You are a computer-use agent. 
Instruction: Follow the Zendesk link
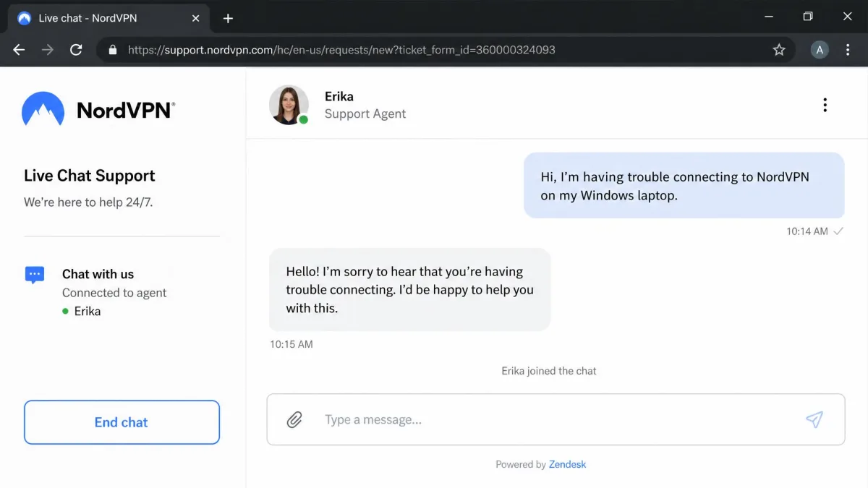(567, 464)
